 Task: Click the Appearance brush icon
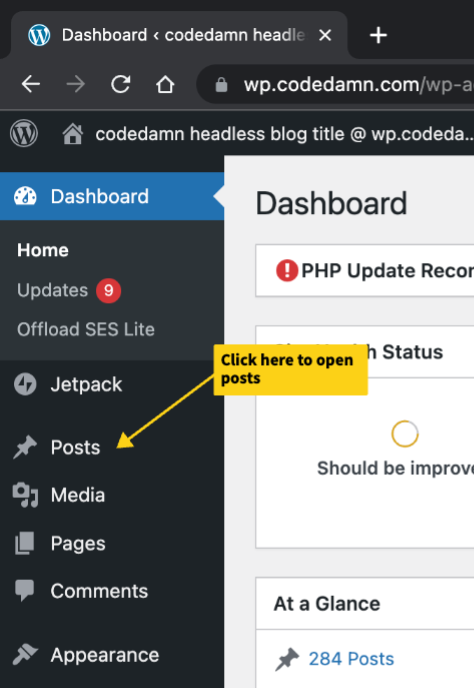[x=25, y=655]
